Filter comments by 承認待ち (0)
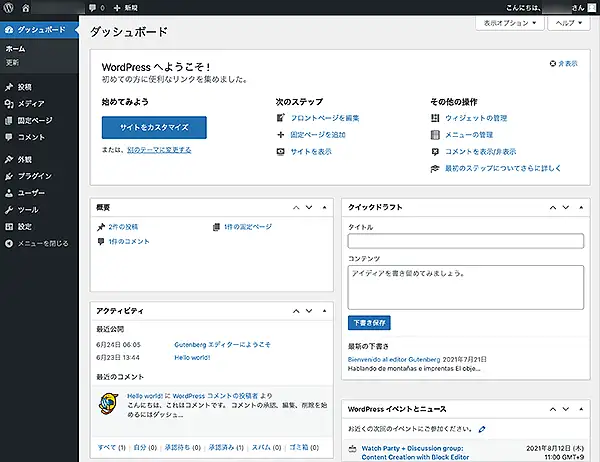Image resolution: width=600 pixels, height=462 pixels. coord(183,447)
